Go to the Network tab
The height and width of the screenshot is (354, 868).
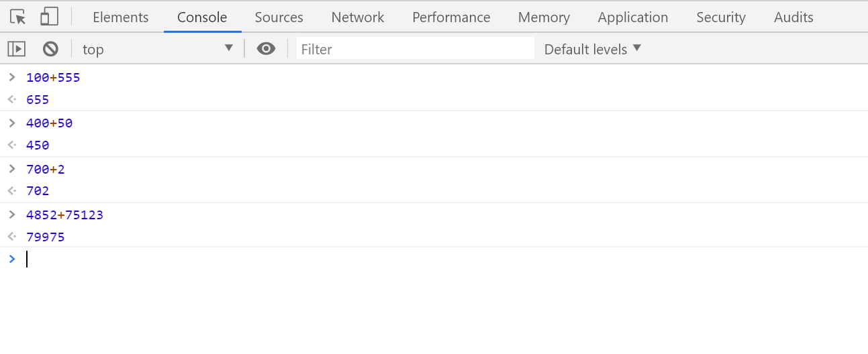(358, 17)
